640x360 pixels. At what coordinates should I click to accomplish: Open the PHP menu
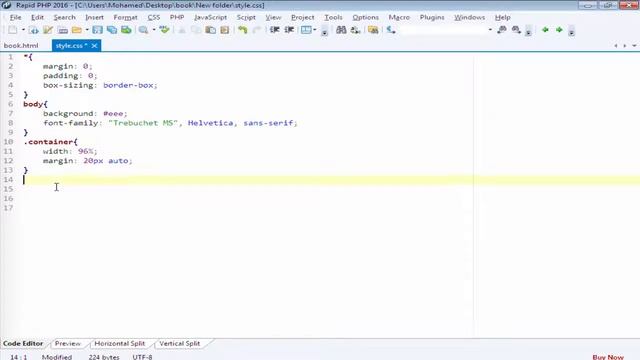[x=177, y=18]
